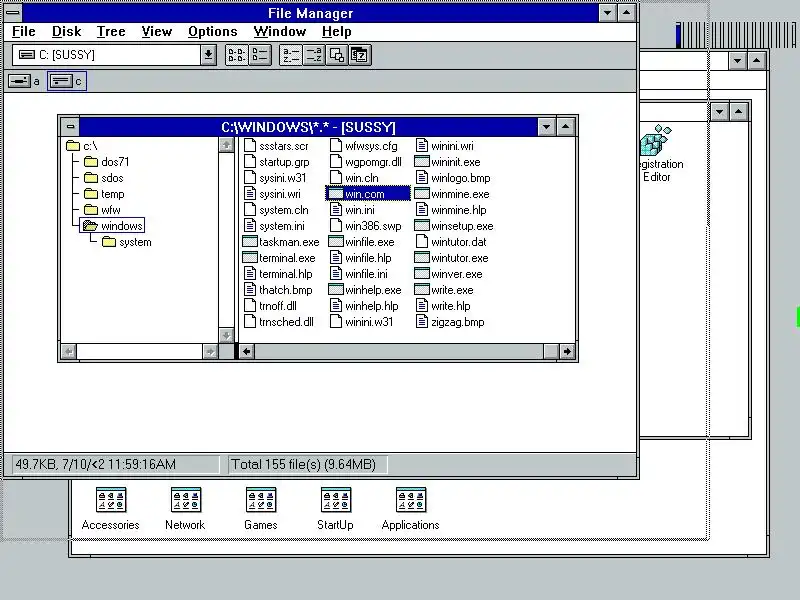Viewport: 800px width, 600px height.
Task: Select the sdos folder in tree
Action: click(x=104, y=178)
